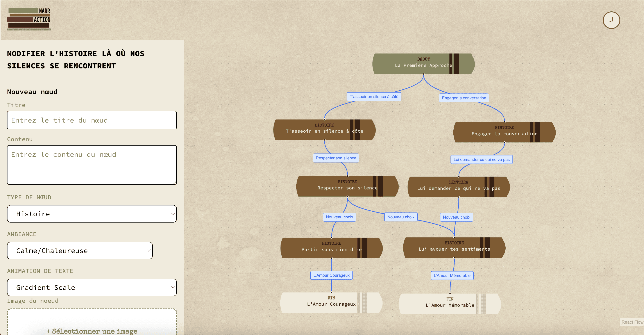
Task: Click the node content text area
Action: point(92,165)
